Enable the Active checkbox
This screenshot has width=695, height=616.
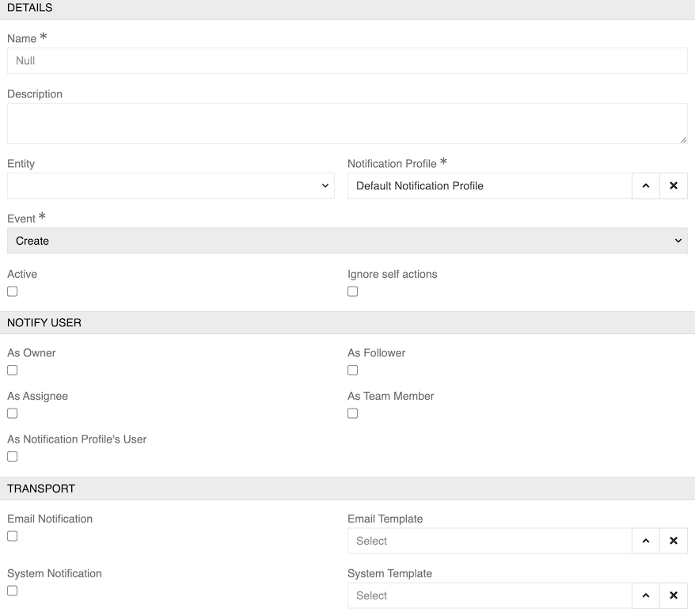[x=13, y=291]
